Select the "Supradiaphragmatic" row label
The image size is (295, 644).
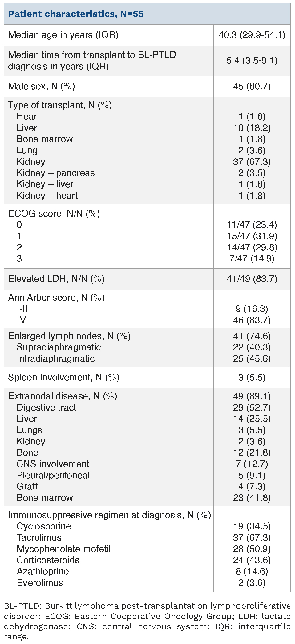click(x=59, y=347)
